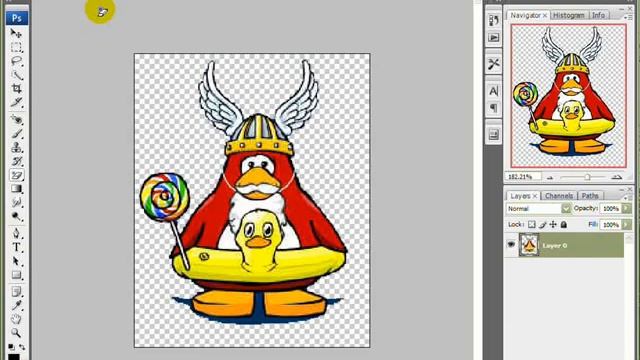
Task: Select the Rectangular Marquee tool
Action: [x=16, y=47]
